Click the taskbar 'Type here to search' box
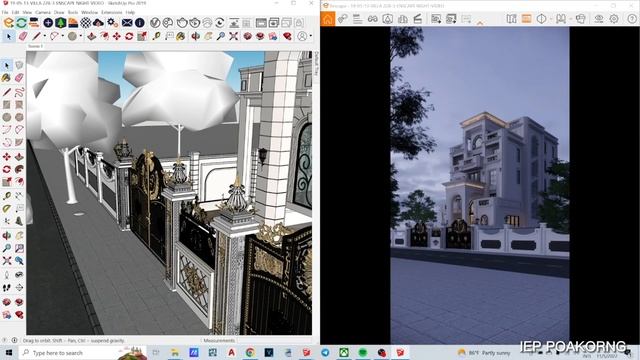The width and height of the screenshot is (640, 360). (83, 352)
